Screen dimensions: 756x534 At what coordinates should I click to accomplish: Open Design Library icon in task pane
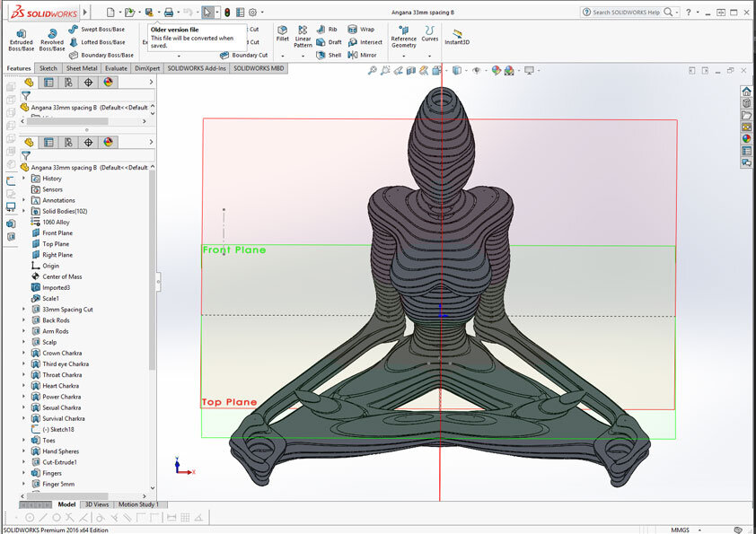(x=746, y=103)
